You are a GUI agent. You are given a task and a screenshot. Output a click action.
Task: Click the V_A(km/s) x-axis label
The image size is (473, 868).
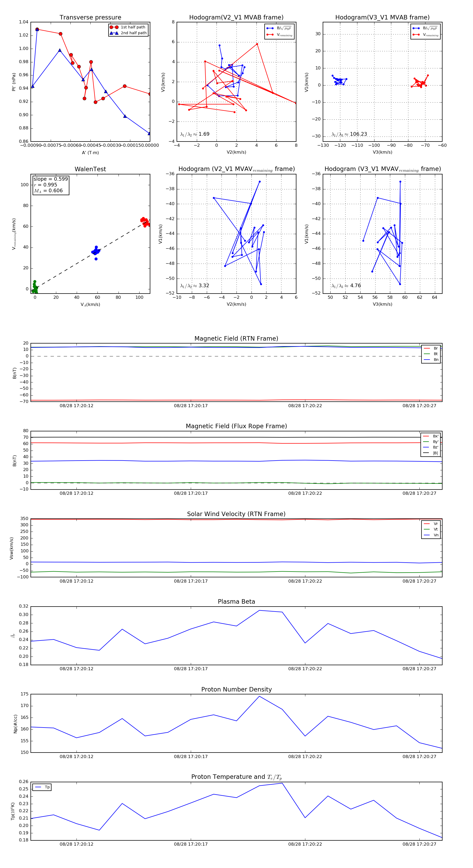tap(90, 305)
